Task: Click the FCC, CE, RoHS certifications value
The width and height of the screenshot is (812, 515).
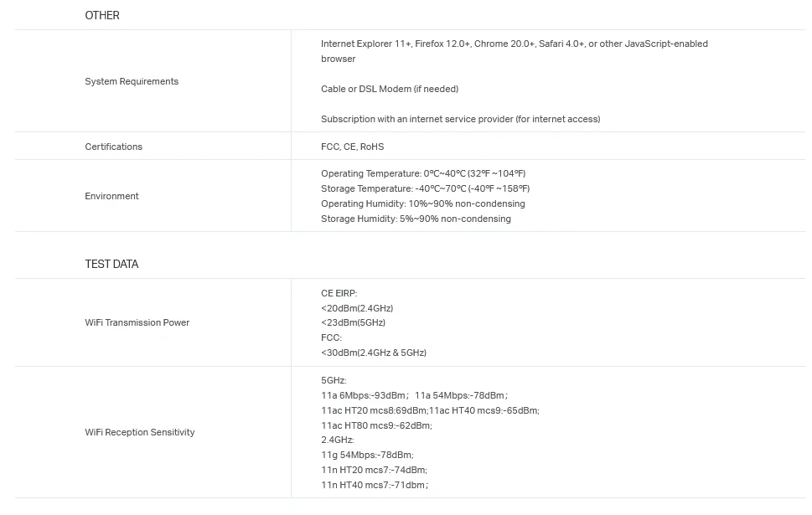Action: (x=352, y=147)
